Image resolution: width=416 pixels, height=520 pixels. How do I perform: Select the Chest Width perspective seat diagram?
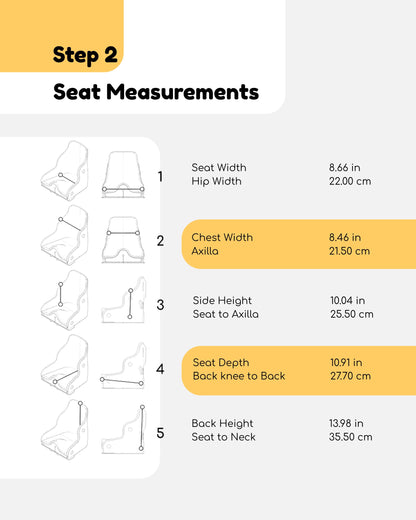pos(65,235)
